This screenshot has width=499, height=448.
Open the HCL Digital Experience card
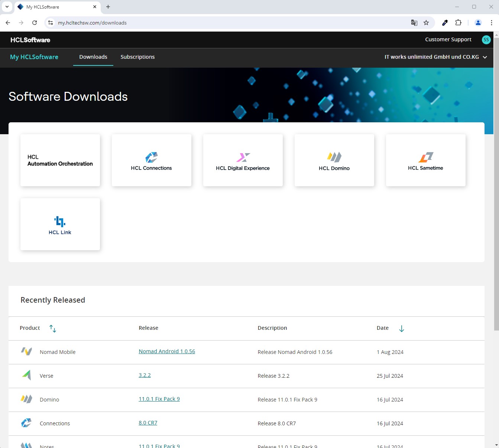point(243,160)
